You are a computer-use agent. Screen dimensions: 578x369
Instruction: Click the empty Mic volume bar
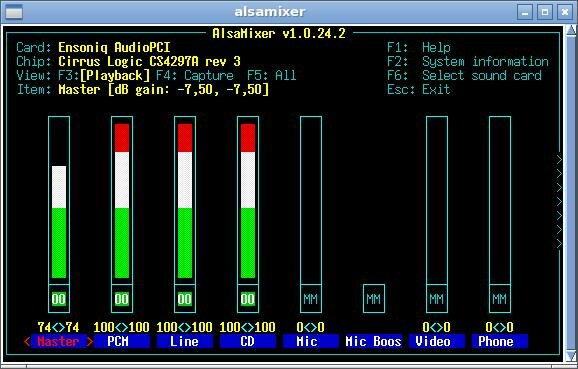pyautogui.click(x=311, y=200)
